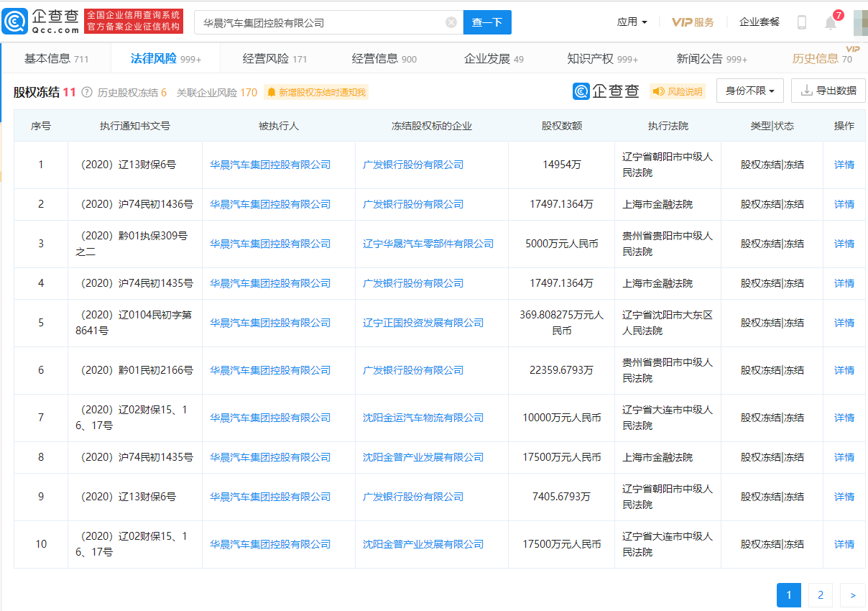868x611 pixels.
Task: Clear the search box with the X icon
Action: pos(451,22)
